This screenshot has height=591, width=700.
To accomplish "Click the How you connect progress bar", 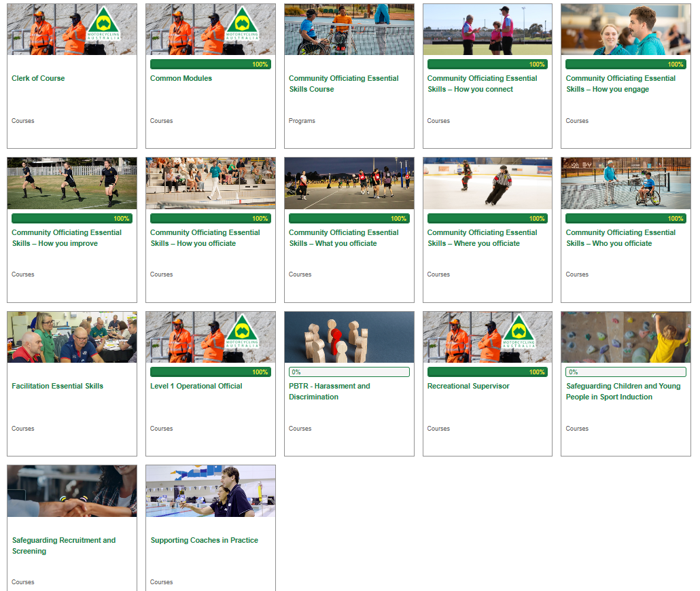I will click(487, 65).
